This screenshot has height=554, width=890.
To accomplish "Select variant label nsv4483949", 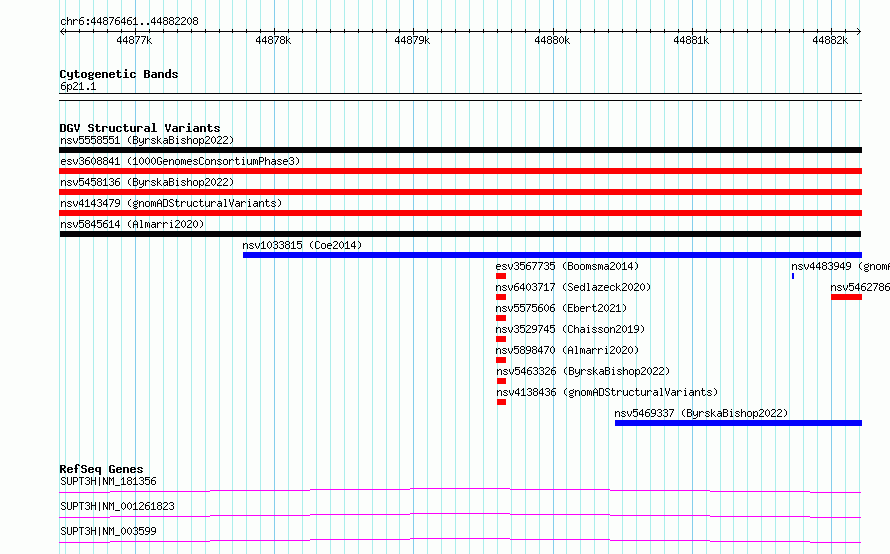I will click(840, 266).
